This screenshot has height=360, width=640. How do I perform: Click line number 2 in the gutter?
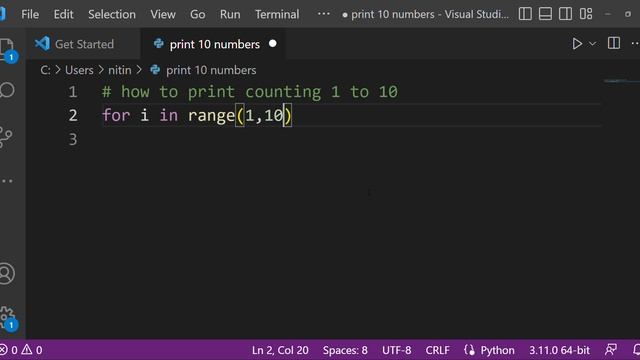73,116
